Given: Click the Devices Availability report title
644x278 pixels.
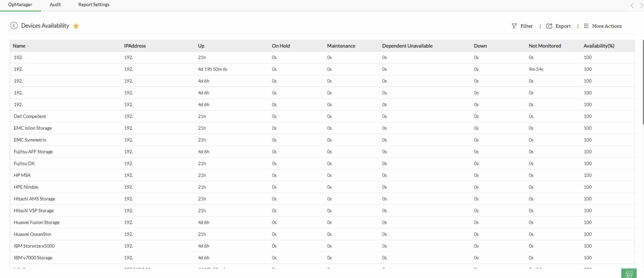Looking at the screenshot, I should tap(45, 26).
